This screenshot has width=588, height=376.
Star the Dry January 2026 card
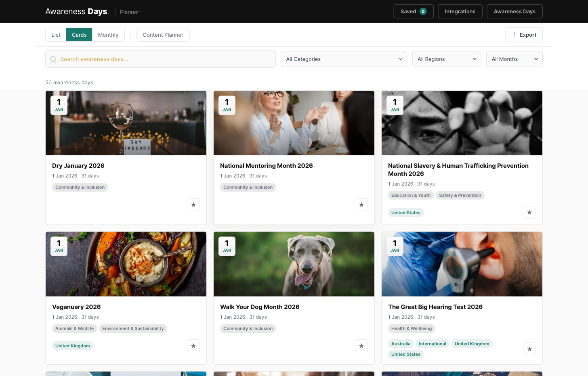pyautogui.click(x=193, y=205)
